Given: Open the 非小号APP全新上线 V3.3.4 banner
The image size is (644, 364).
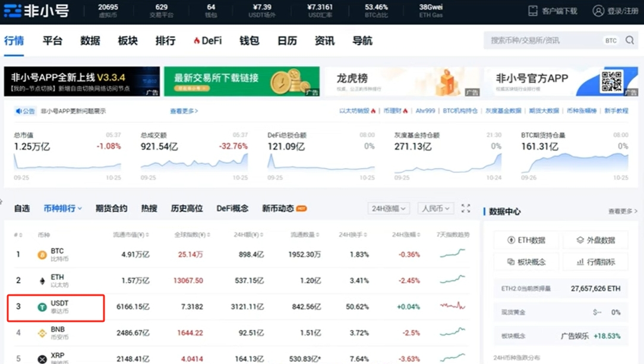Looking at the screenshot, I should 82,81.
